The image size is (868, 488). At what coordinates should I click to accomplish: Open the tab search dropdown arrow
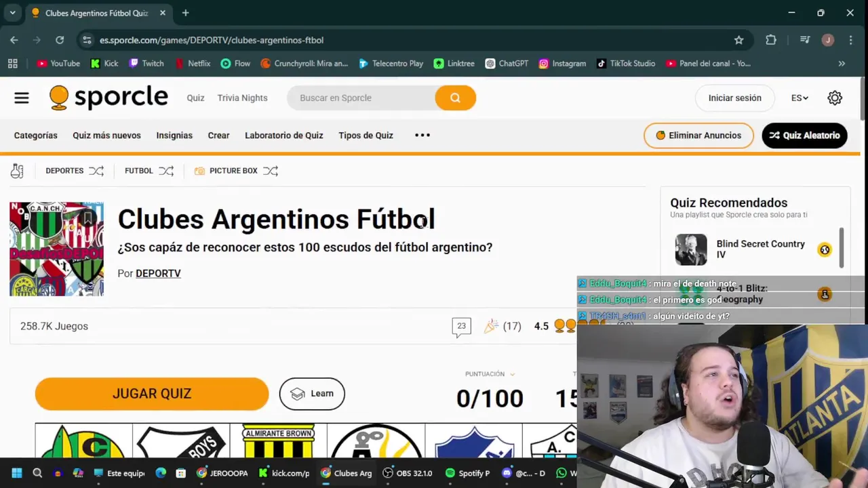pos(12,13)
